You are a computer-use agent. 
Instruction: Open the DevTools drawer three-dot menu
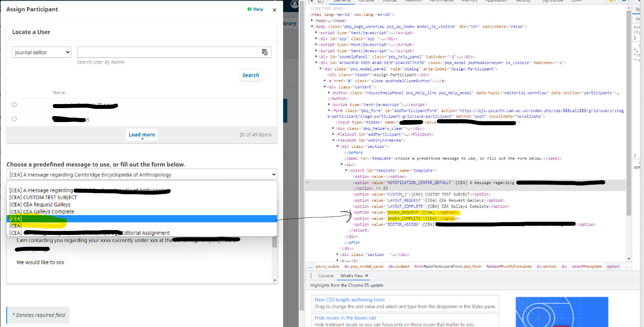[311, 276]
